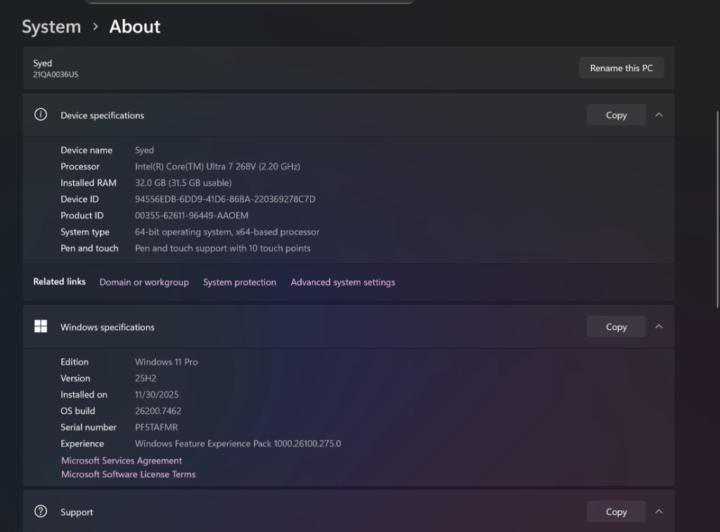This screenshot has height=532, width=720.
Task: Go back to System in breadcrumb
Action: click(x=51, y=27)
